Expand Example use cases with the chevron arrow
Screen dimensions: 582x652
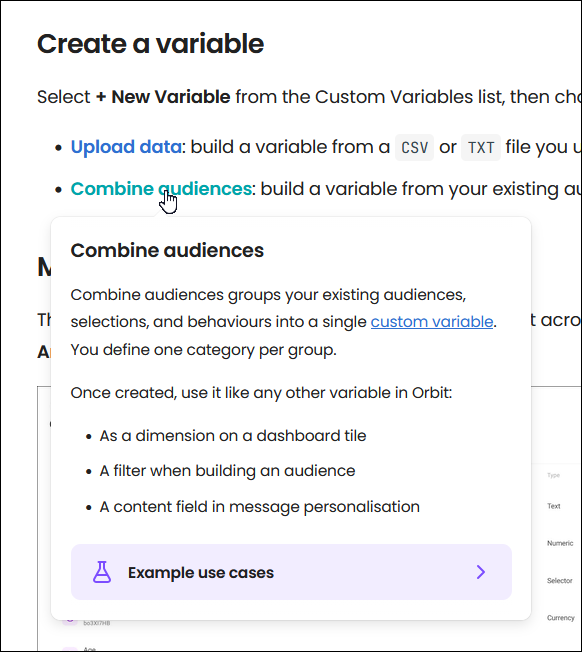click(481, 572)
